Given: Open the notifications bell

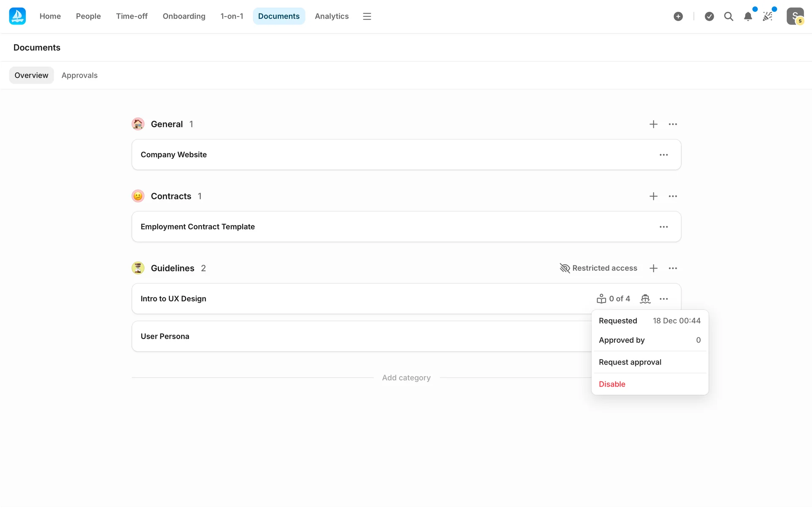Looking at the screenshot, I should (x=748, y=16).
